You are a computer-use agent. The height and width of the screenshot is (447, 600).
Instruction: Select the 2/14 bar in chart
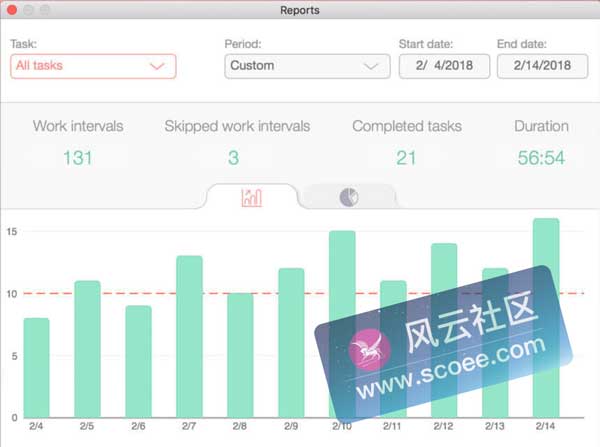pos(546,318)
